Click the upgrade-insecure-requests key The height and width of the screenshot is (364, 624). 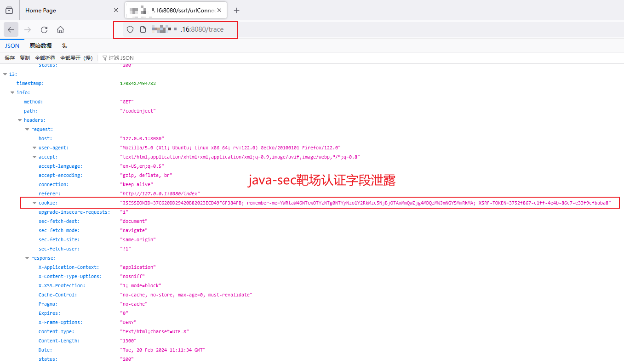(74, 212)
